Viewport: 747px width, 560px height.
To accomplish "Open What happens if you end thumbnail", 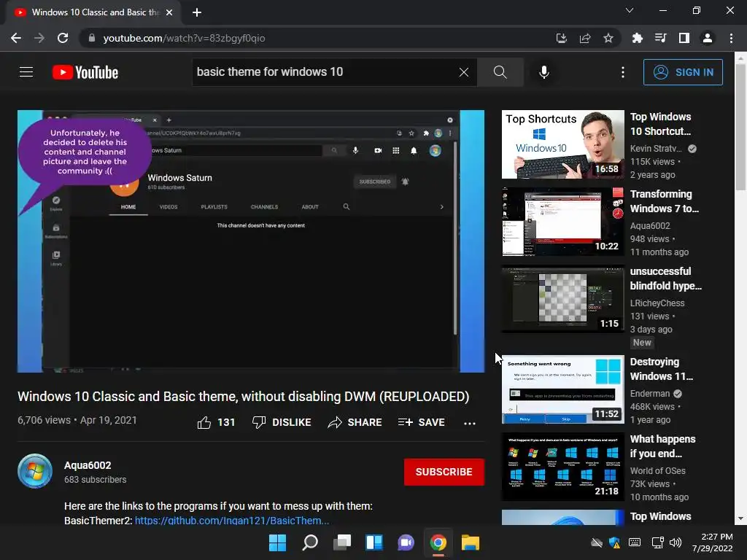I will pos(563,467).
